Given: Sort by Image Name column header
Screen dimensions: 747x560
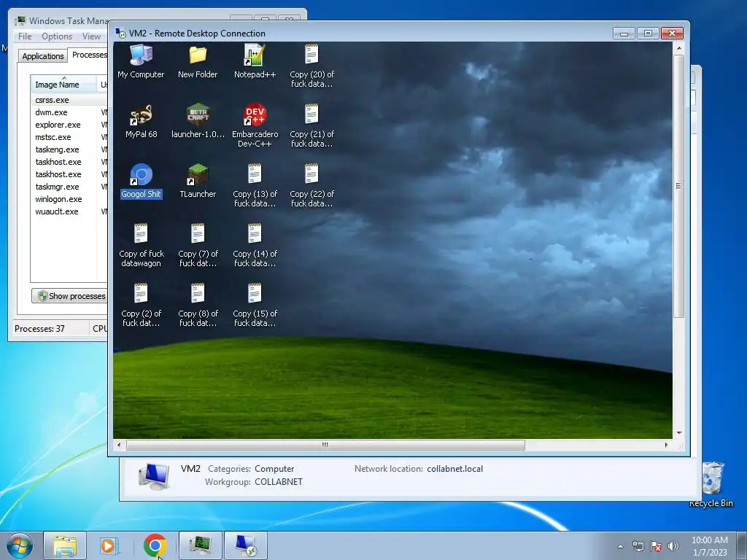Looking at the screenshot, I should tap(63, 85).
